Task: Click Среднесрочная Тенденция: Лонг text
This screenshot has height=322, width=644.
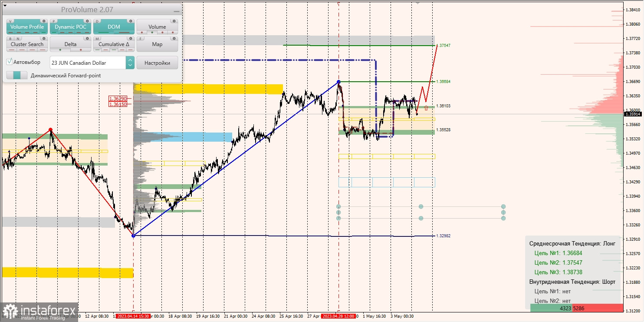Action: [572, 243]
